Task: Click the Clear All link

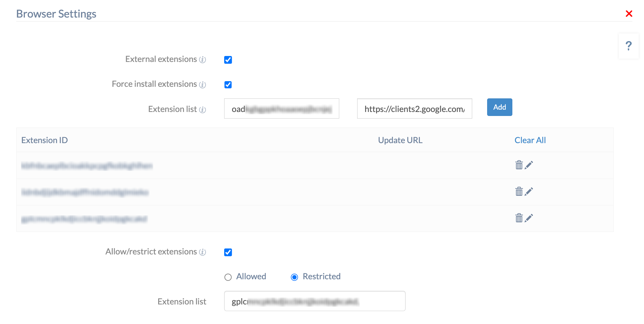Action: (x=530, y=140)
